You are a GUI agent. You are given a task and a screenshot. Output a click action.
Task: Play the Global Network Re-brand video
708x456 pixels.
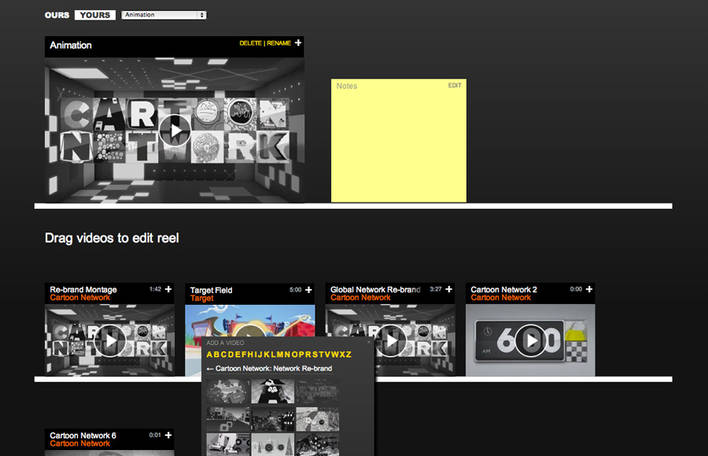[391, 341]
